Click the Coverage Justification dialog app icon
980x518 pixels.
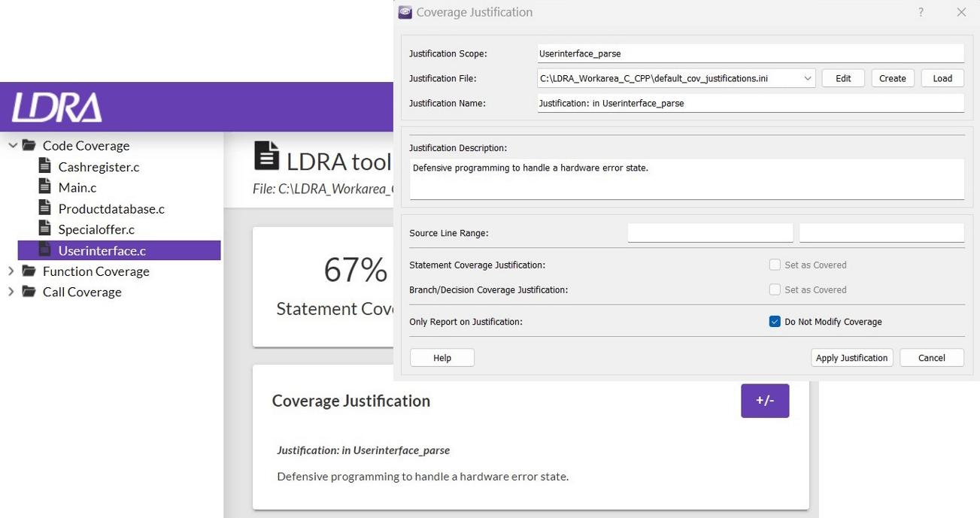(405, 12)
